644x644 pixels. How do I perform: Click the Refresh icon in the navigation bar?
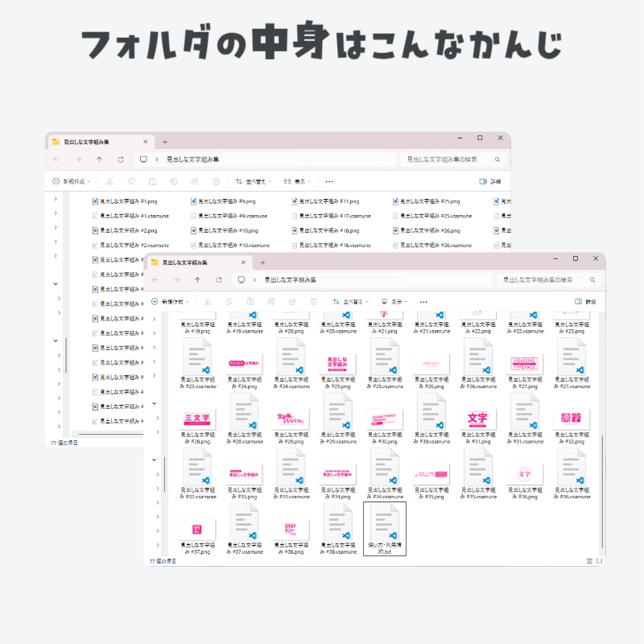pos(219,280)
